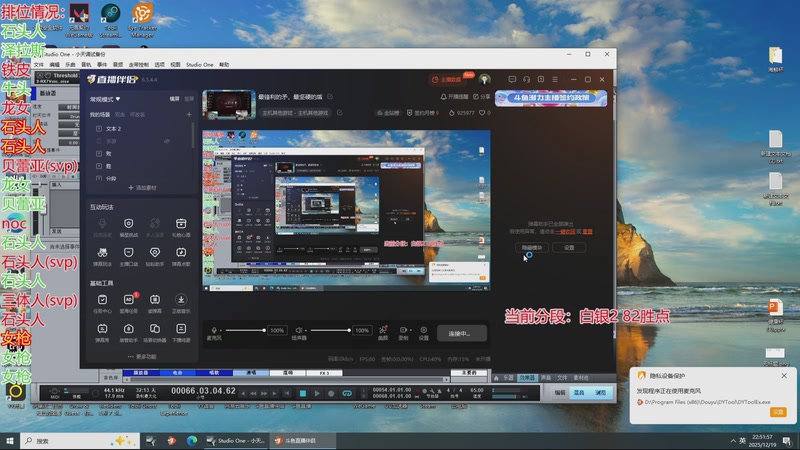Open the TV-shaped tool icon beside 正版音乐
Viewport: 800px width, 450px height.
pyautogui.click(x=155, y=299)
